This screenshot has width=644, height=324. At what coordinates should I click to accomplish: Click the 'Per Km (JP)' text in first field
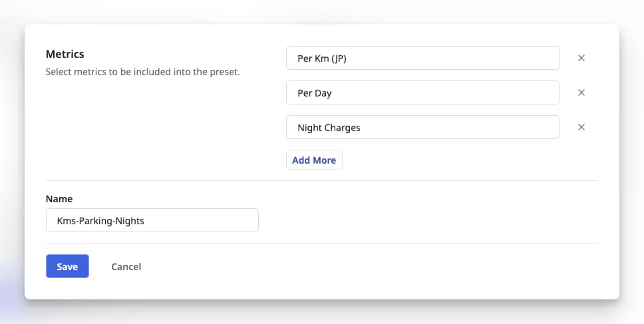click(322, 58)
